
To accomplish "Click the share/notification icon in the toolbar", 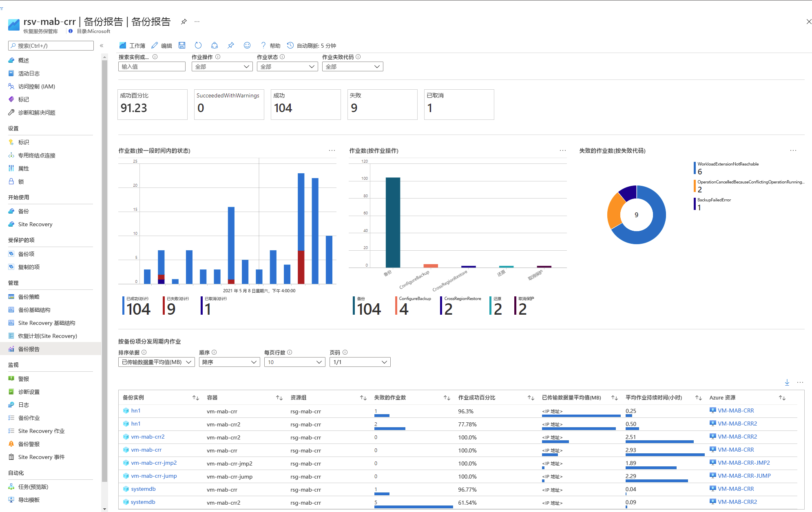I will [x=215, y=45].
